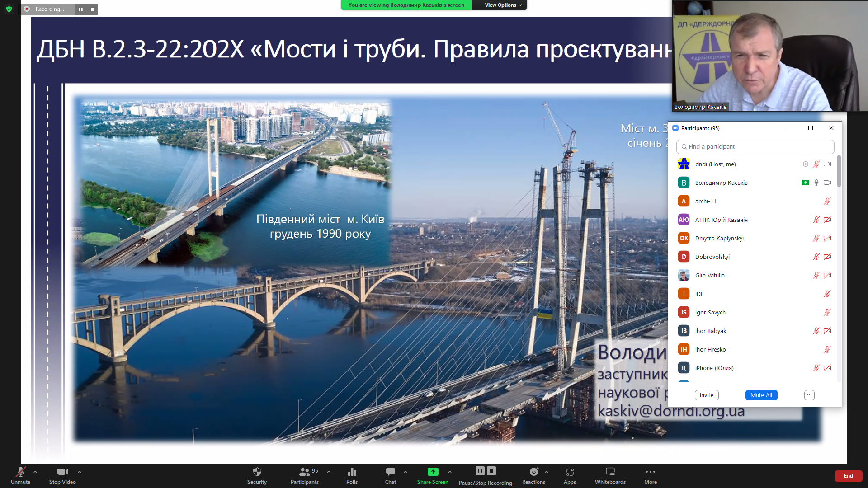Click the Invite button
The width and height of the screenshot is (868, 488).
coord(706,395)
